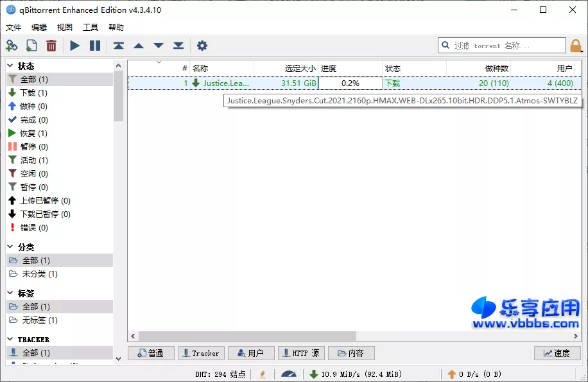Collapse the 分类 section
Viewport: 588px width, 382px height.
coord(10,246)
